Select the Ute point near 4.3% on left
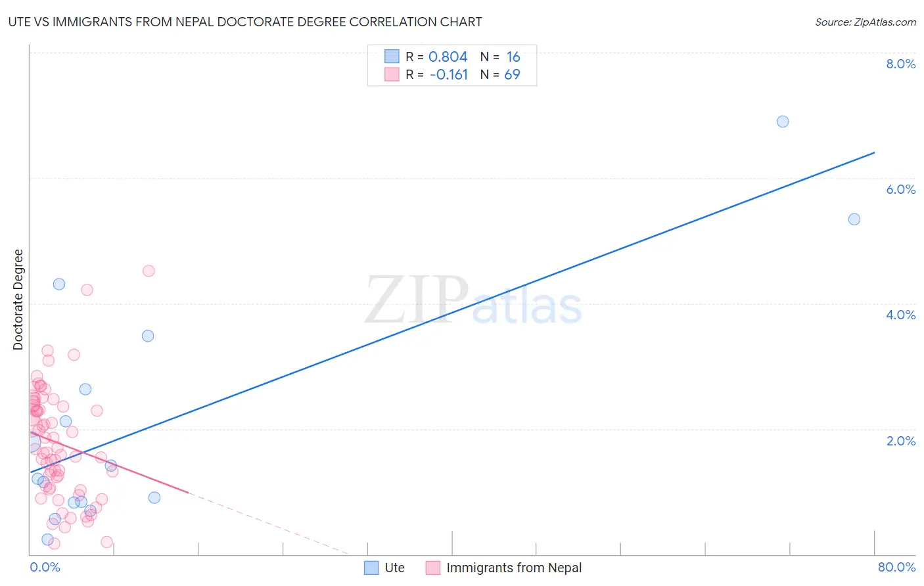Image resolution: width=924 pixels, height=586 pixels. 59,284
